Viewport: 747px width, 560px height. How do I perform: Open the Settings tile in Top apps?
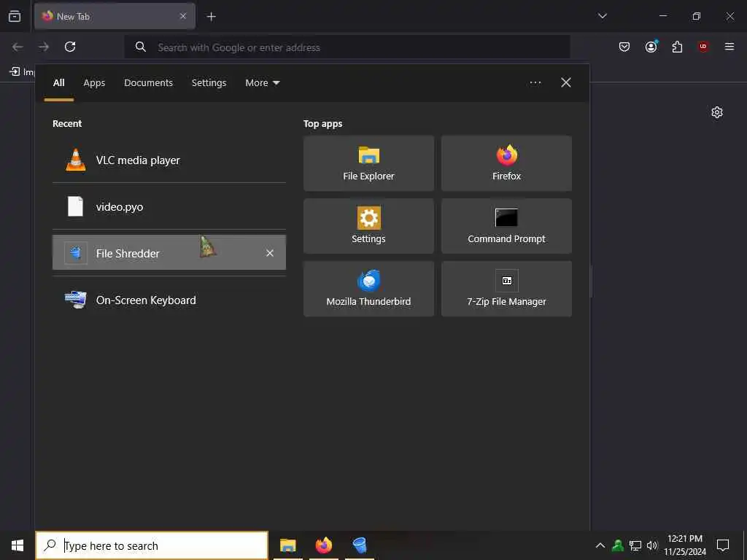coord(368,226)
